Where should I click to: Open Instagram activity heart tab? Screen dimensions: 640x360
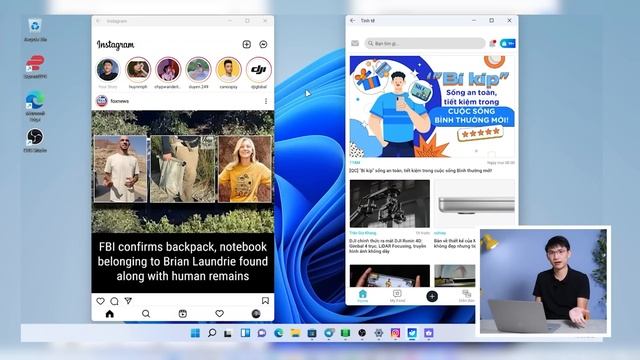coord(220,313)
